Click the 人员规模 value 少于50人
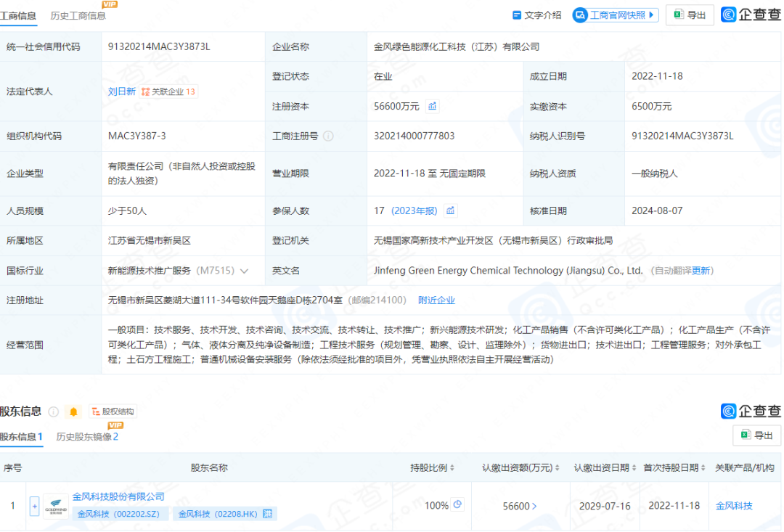The image size is (784, 532). click(x=127, y=210)
